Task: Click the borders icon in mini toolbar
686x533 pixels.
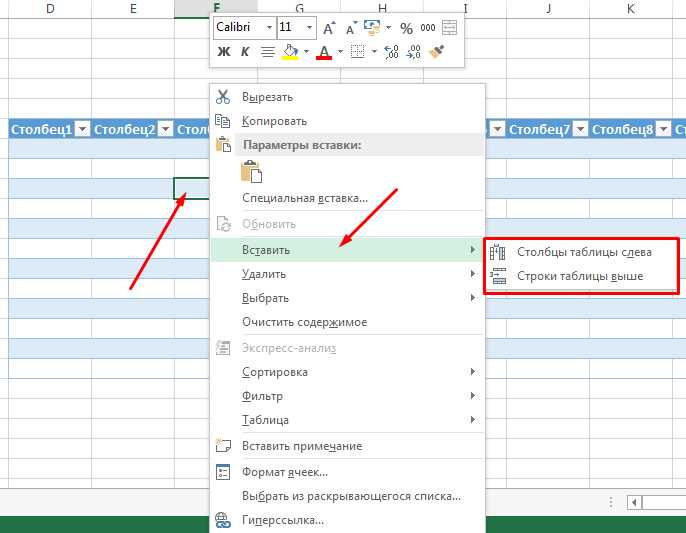Action: (x=357, y=52)
